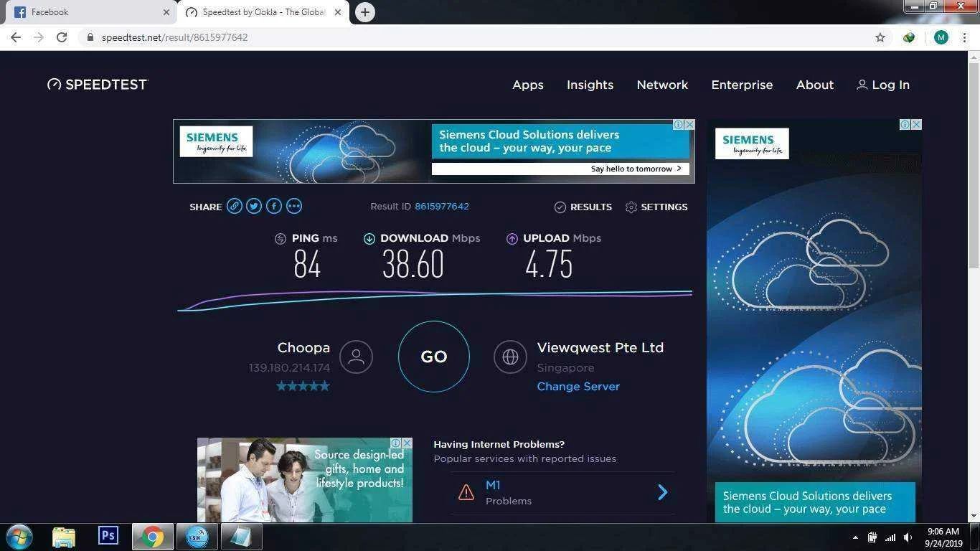This screenshot has width=980, height=551.
Task: Click the user profile icon beside Choopa
Action: click(x=356, y=357)
